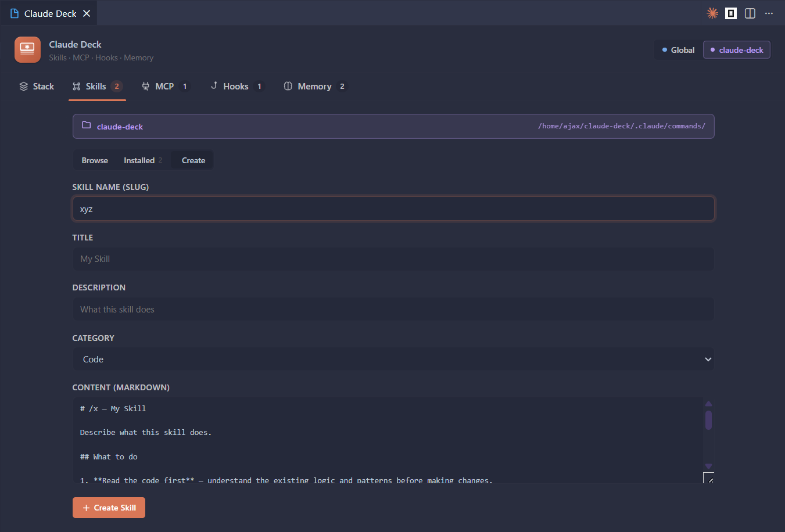Click the claude-deck folder name label
This screenshot has width=785, height=532.
[120, 127]
